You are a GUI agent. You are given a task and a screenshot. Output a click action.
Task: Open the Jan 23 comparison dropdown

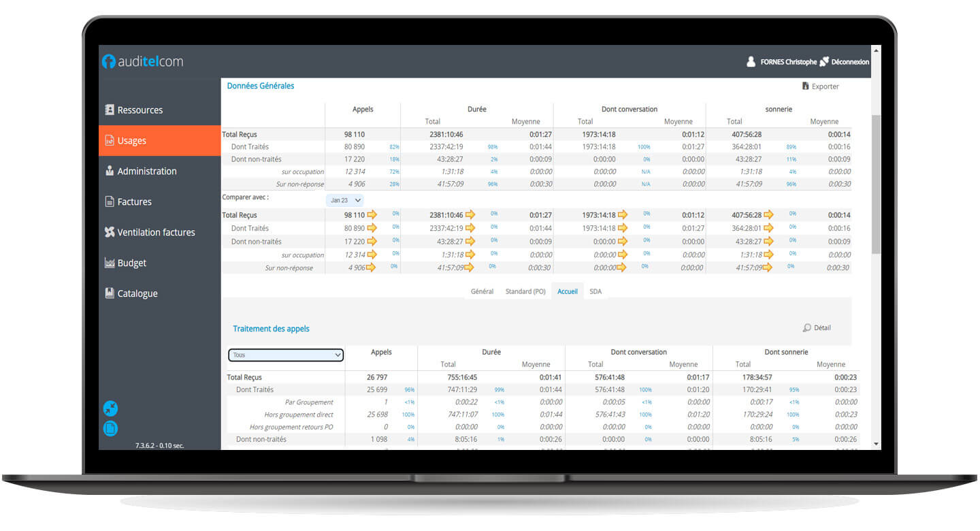[x=345, y=200]
